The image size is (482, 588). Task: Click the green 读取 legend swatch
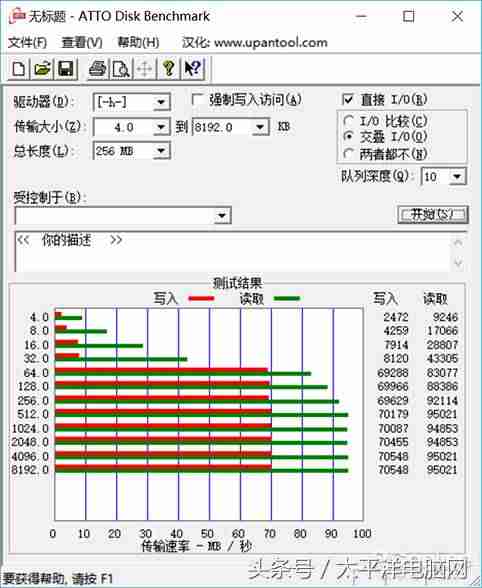point(287,299)
